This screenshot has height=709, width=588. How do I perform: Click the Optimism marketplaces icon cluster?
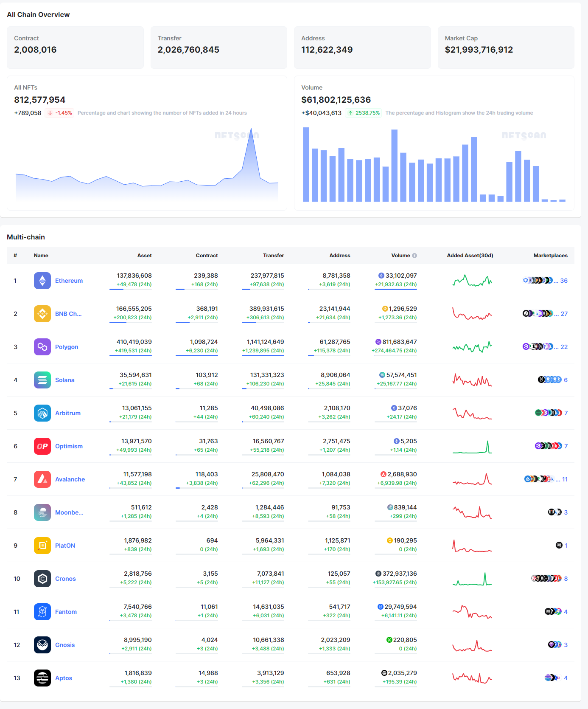point(549,446)
